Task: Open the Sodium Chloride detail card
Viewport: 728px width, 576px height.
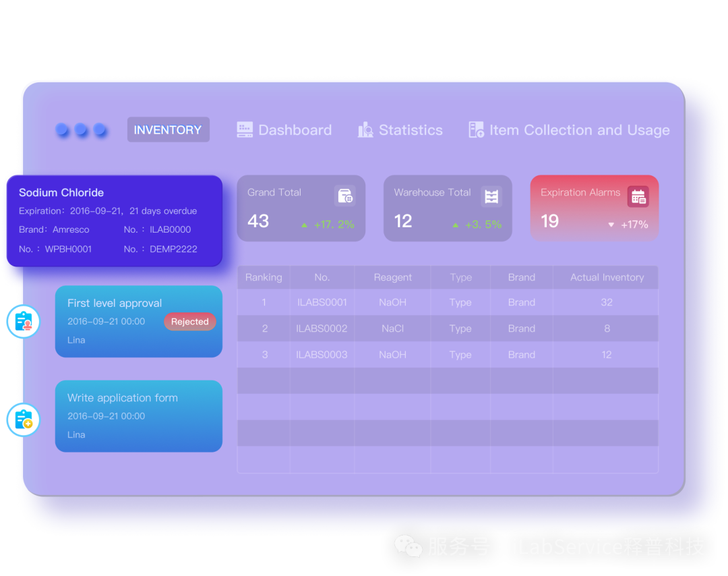Action: (x=115, y=221)
